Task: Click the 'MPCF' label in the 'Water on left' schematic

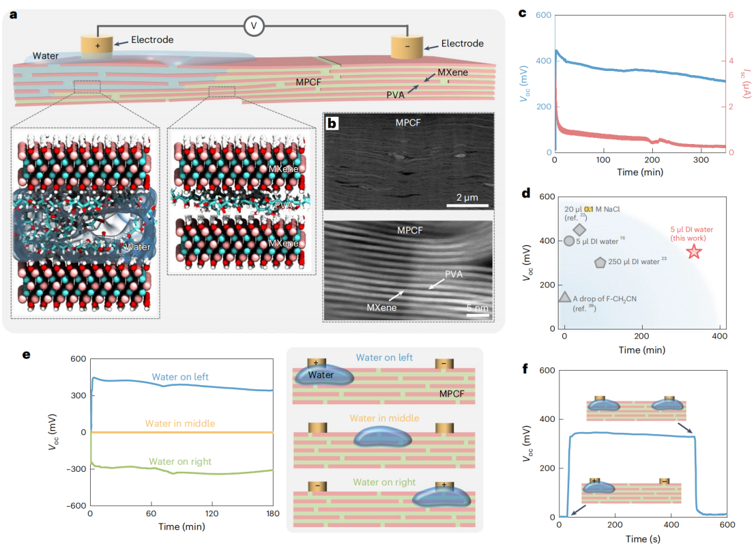Action: coord(451,394)
